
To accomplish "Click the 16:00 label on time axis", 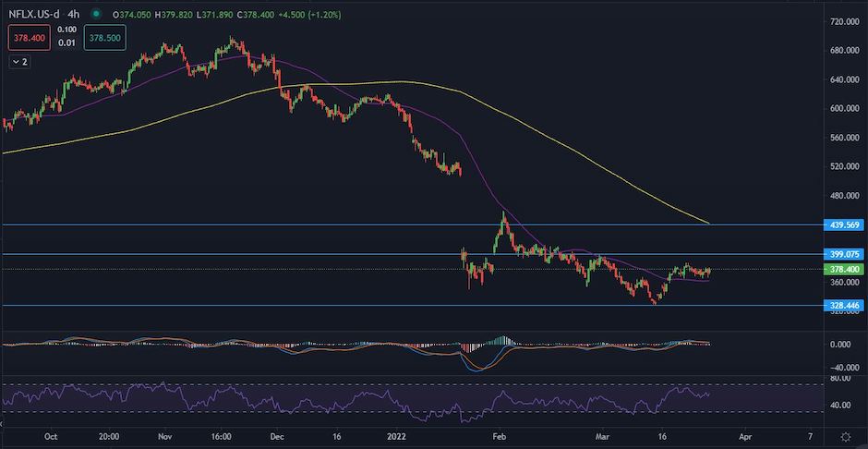I will (221, 436).
